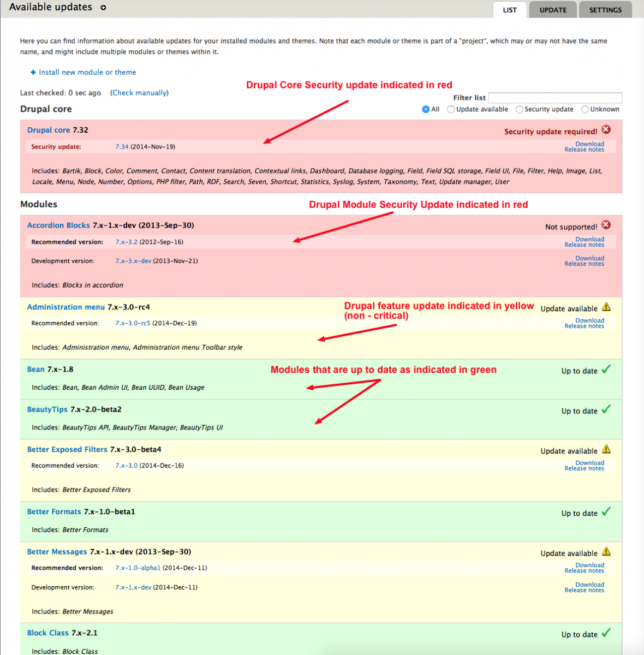Download Better Exposed Filters 7.x-3.0

pyautogui.click(x=589, y=463)
